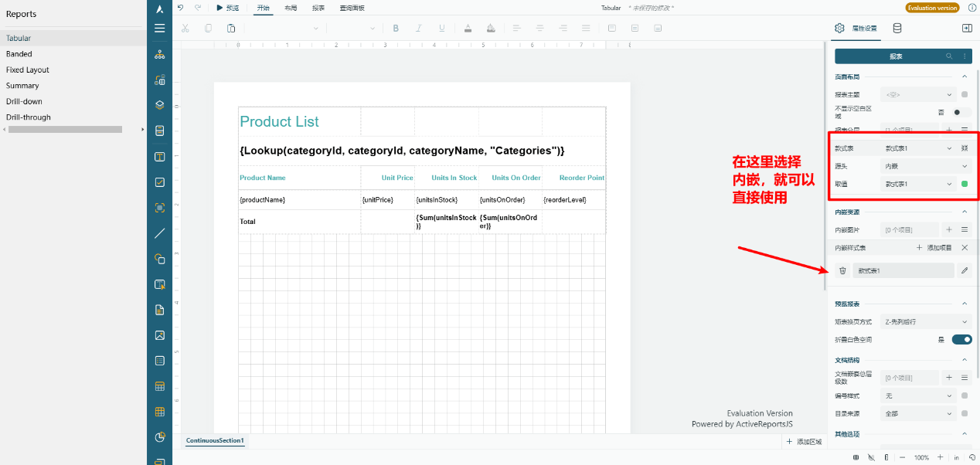Screen dimensions: 980x465
Task: Click the copy icon in the toolbar
Action: click(x=208, y=29)
